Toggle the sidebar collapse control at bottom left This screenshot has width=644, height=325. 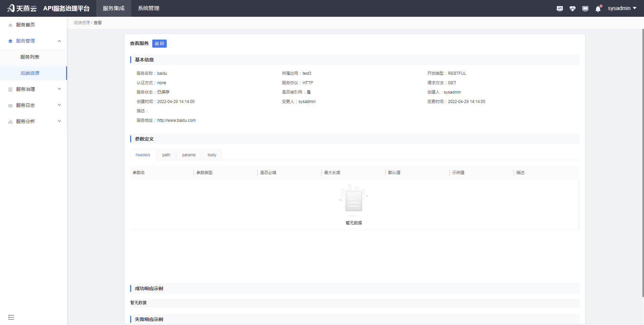tap(11, 317)
